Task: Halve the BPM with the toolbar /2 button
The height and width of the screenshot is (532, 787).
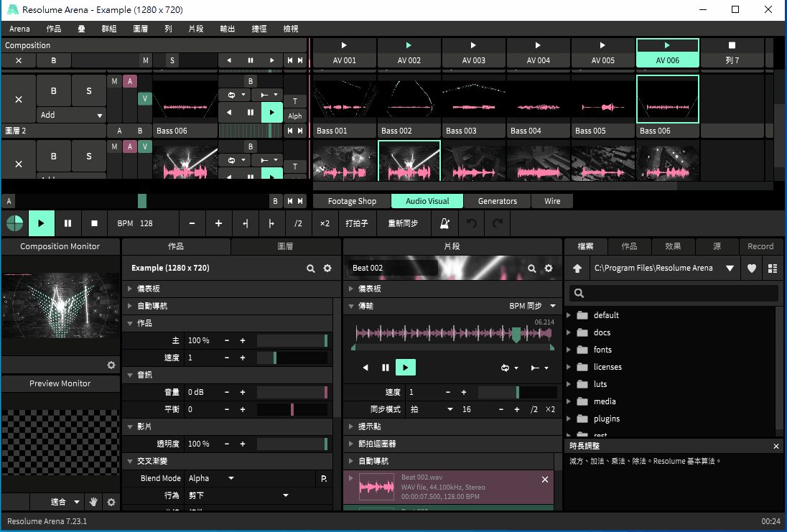Action: 298,223
